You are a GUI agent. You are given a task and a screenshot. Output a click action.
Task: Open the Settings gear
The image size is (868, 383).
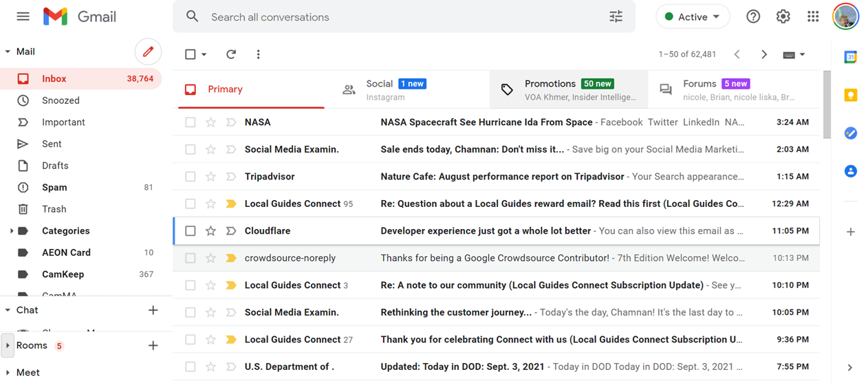coord(783,17)
